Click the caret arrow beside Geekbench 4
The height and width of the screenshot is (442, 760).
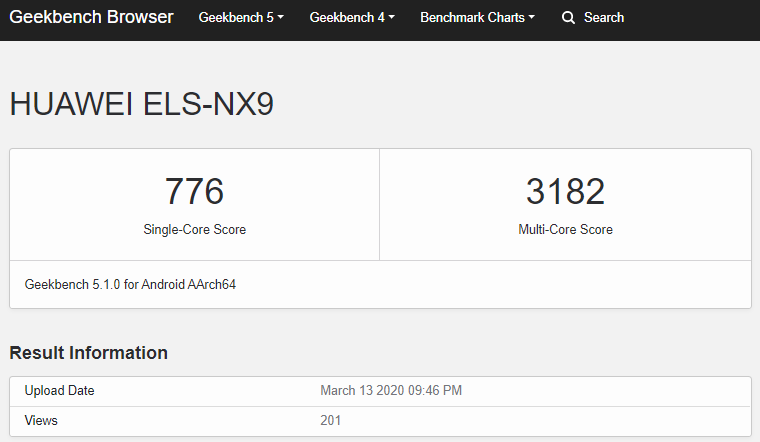pyautogui.click(x=391, y=18)
